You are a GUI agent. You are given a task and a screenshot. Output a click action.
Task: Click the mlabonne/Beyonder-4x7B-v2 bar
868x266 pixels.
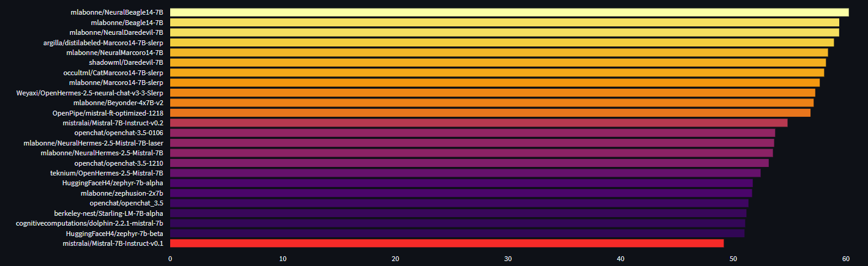click(x=491, y=103)
